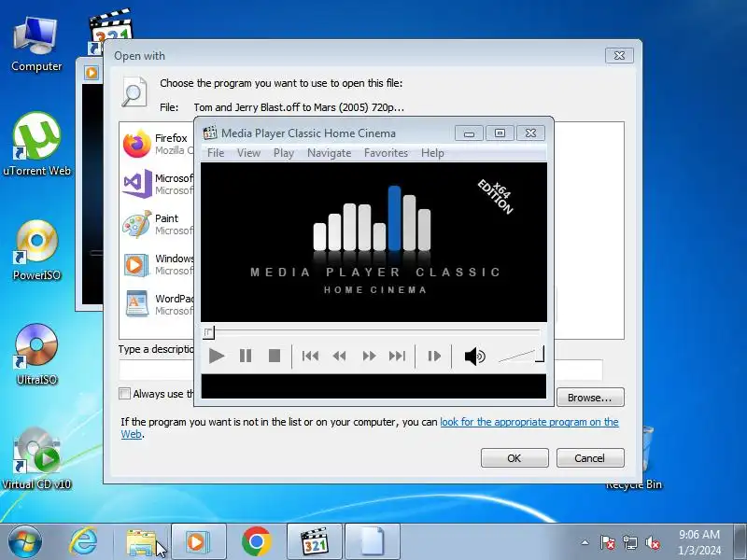Click Cancel in the Open with dialog

[x=590, y=458]
